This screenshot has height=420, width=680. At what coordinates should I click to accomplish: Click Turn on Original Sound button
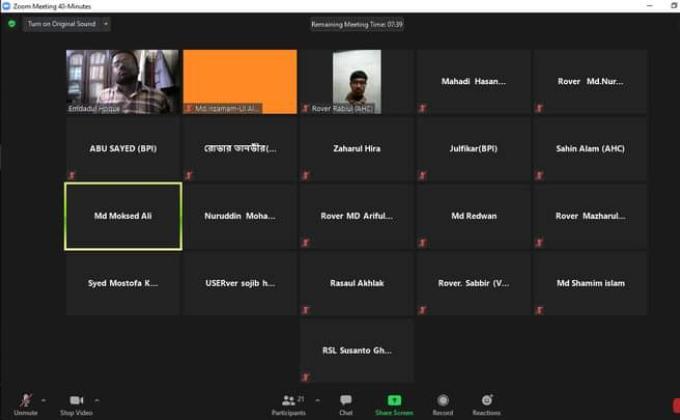[62, 24]
